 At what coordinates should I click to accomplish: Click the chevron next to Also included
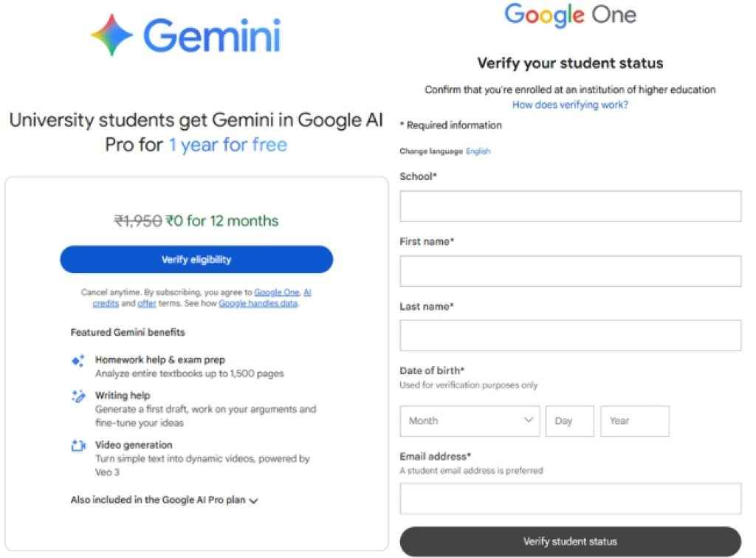click(x=254, y=500)
